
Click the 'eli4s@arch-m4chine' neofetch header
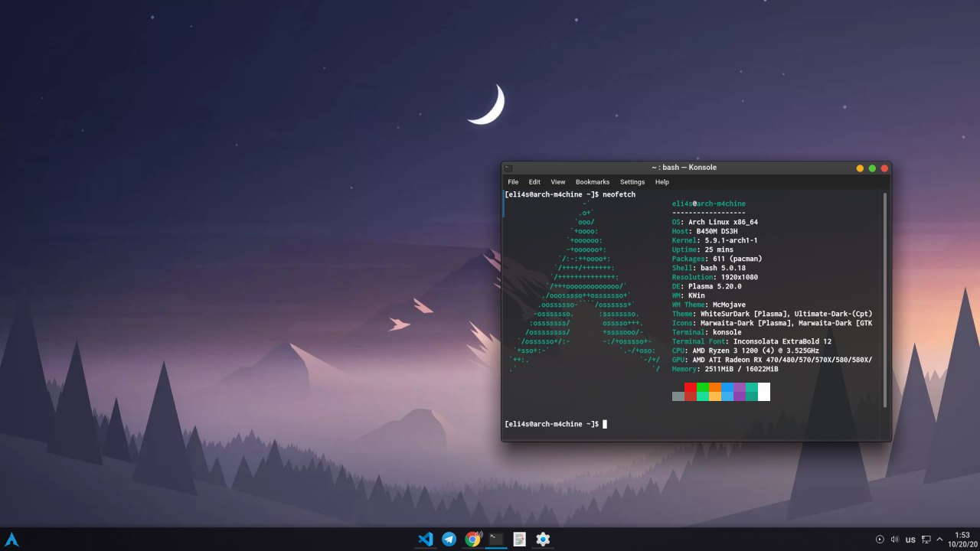point(709,204)
